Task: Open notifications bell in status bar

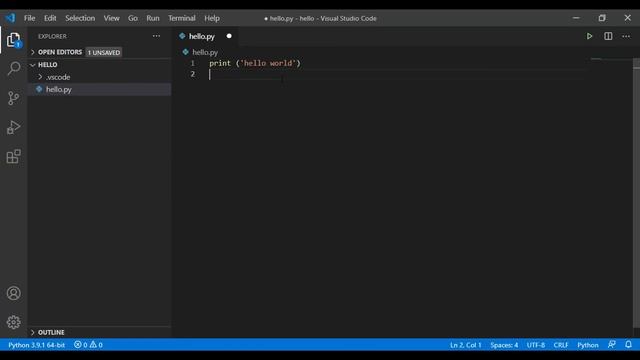Action: pos(628,344)
